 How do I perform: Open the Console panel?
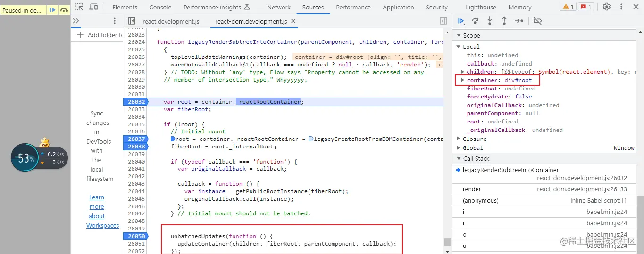[160, 7]
